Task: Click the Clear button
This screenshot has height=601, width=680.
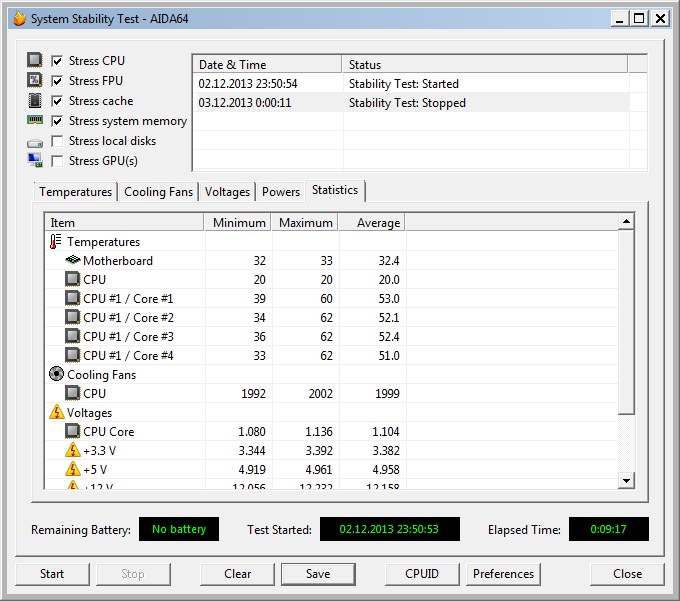Action: point(237,574)
